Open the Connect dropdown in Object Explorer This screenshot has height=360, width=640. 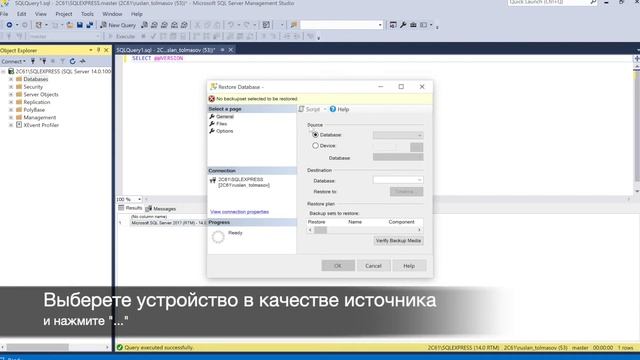[x=13, y=61]
